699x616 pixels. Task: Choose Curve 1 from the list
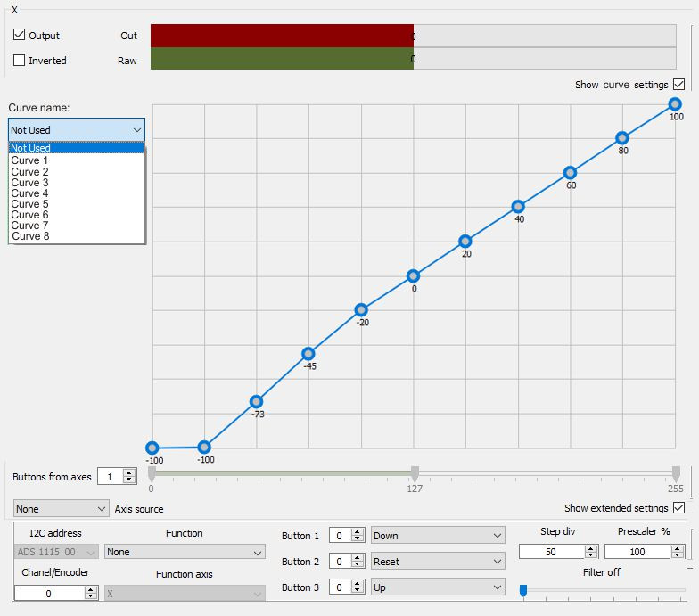[77, 160]
